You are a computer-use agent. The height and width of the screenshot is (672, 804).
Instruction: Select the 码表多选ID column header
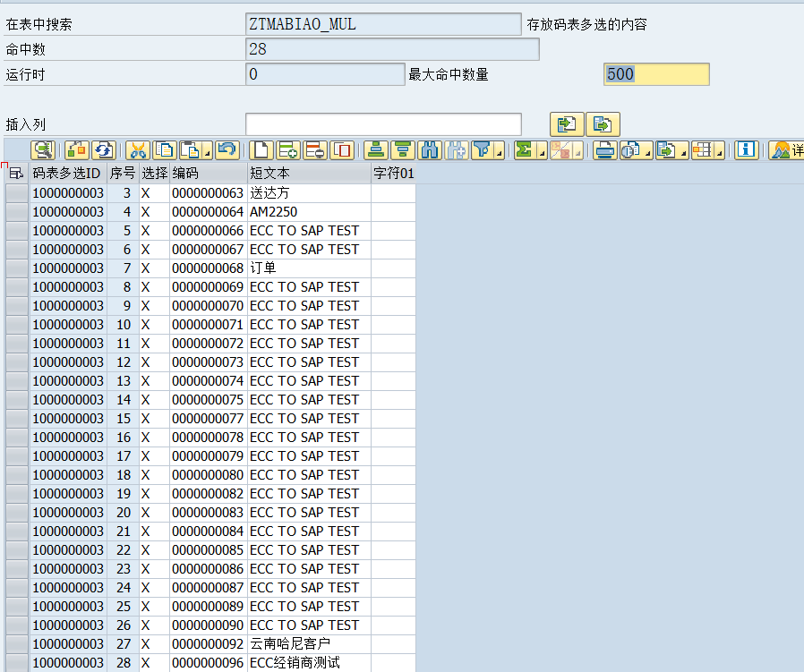coord(69,174)
